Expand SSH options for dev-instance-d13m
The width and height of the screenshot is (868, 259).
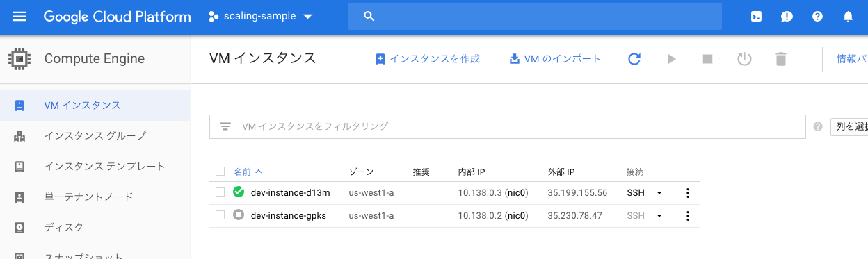click(659, 193)
